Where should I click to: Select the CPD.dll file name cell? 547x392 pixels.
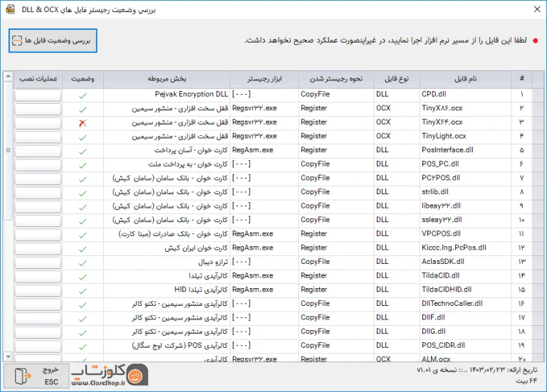[466, 95]
